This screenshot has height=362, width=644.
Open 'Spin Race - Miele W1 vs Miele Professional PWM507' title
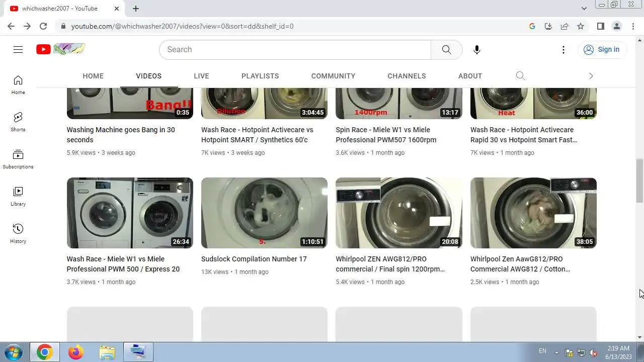(x=386, y=135)
